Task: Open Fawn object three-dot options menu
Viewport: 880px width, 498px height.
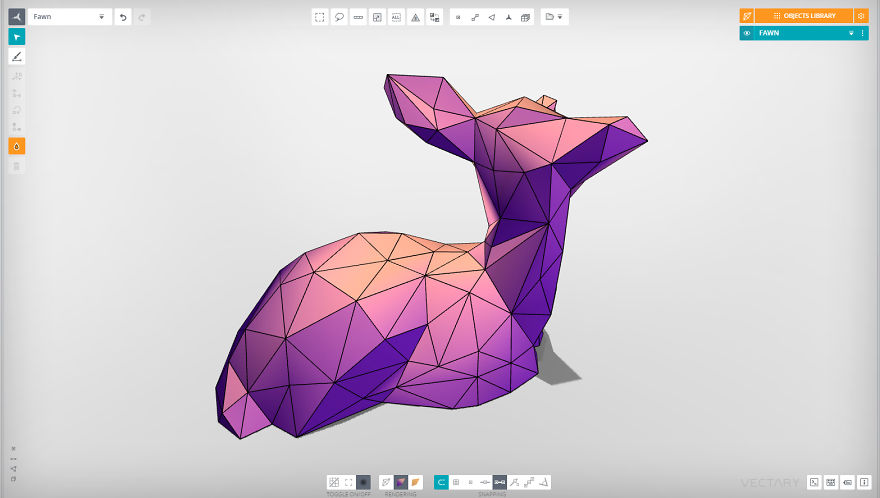Action: [x=862, y=33]
